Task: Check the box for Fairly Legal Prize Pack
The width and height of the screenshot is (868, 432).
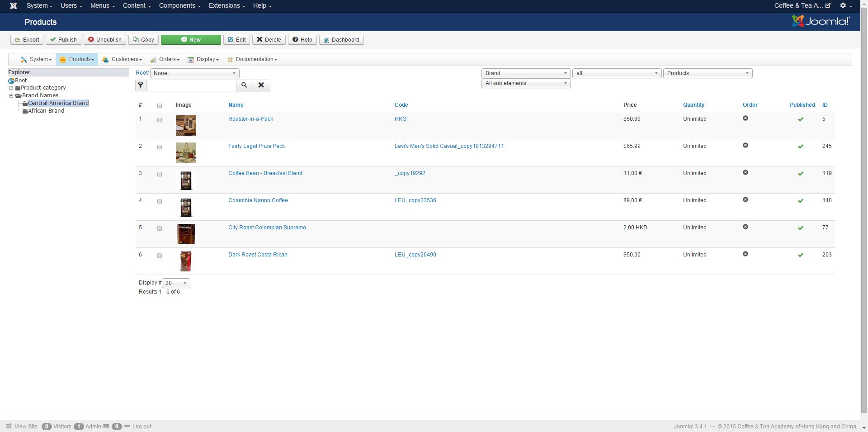Action: tap(160, 147)
